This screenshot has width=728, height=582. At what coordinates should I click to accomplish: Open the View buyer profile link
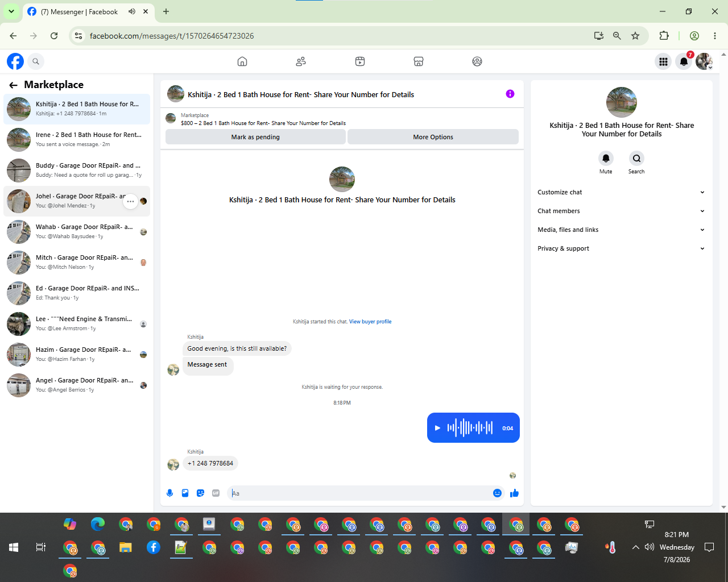coord(370,322)
